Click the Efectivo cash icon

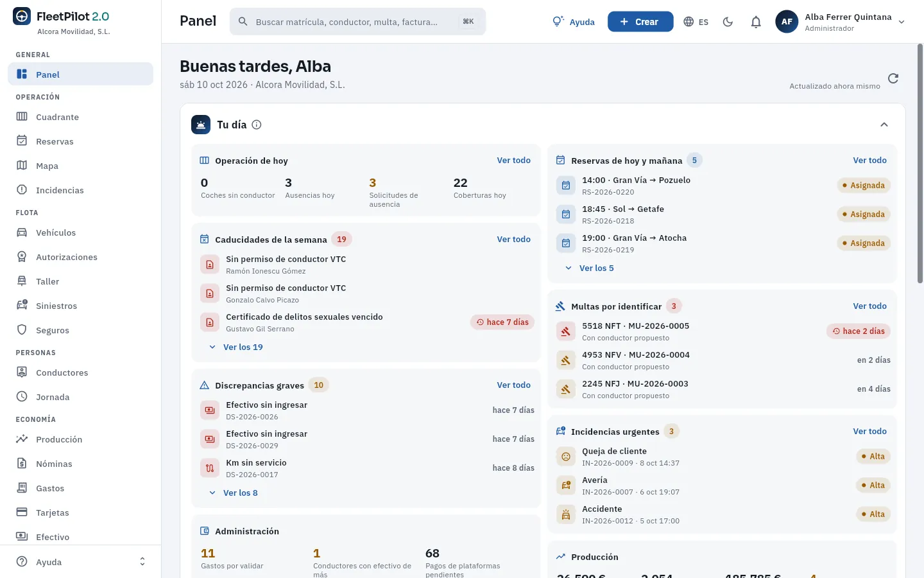[x=22, y=537]
